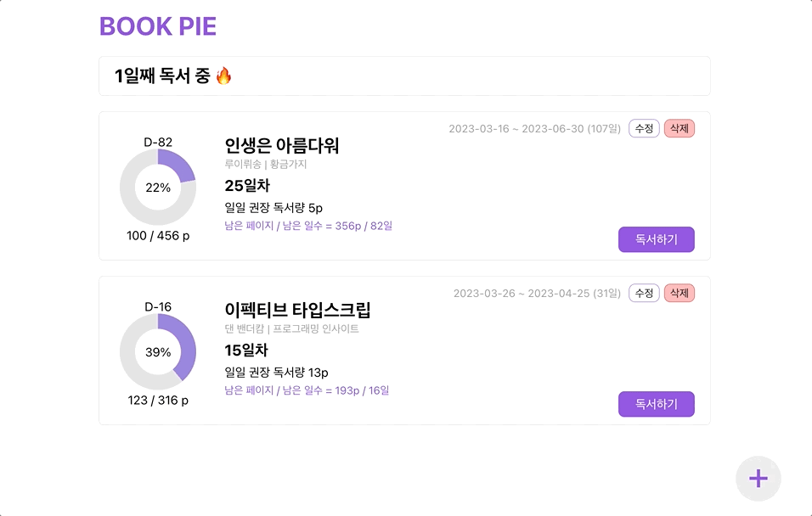Click the D-82 countdown label
Viewport: 812px width, 516px height.
158,142
